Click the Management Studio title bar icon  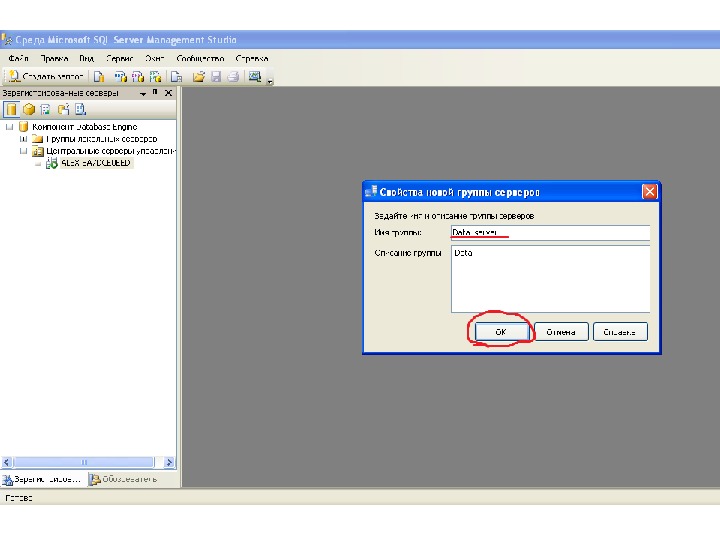pos(7,40)
